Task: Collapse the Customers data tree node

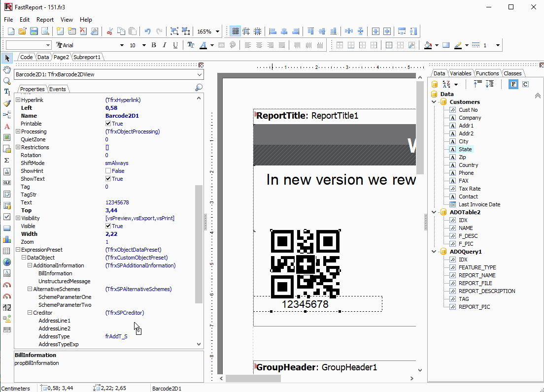Action: click(434, 102)
